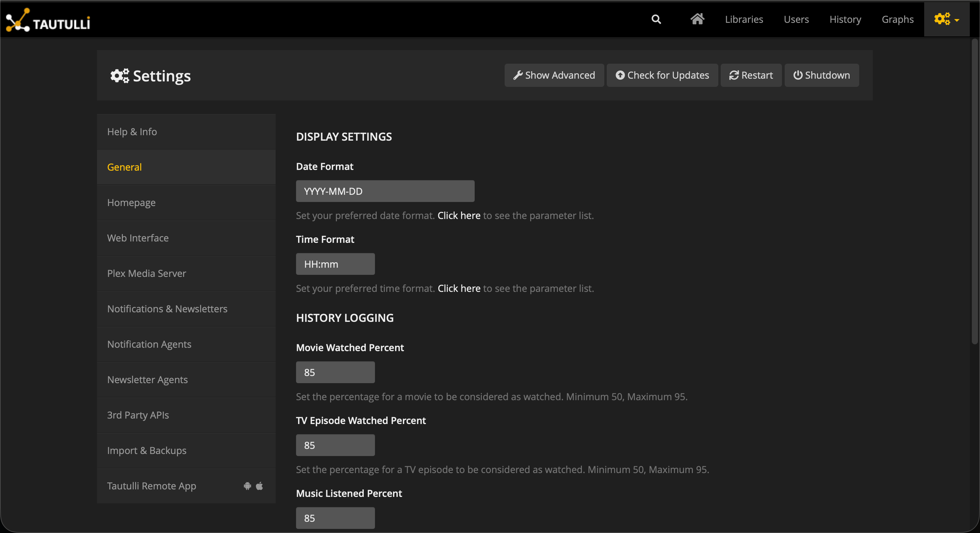Click Show Advanced button
The height and width of the screenshot is (533, 980).
pyautogui.click(x=554, y=75)
